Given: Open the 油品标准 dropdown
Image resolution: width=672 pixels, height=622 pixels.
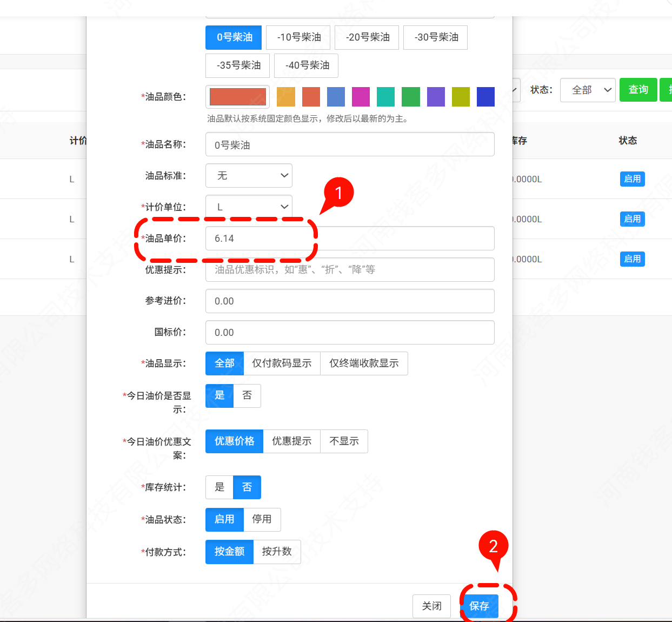Looking at the screenshot, I should 249,176.
